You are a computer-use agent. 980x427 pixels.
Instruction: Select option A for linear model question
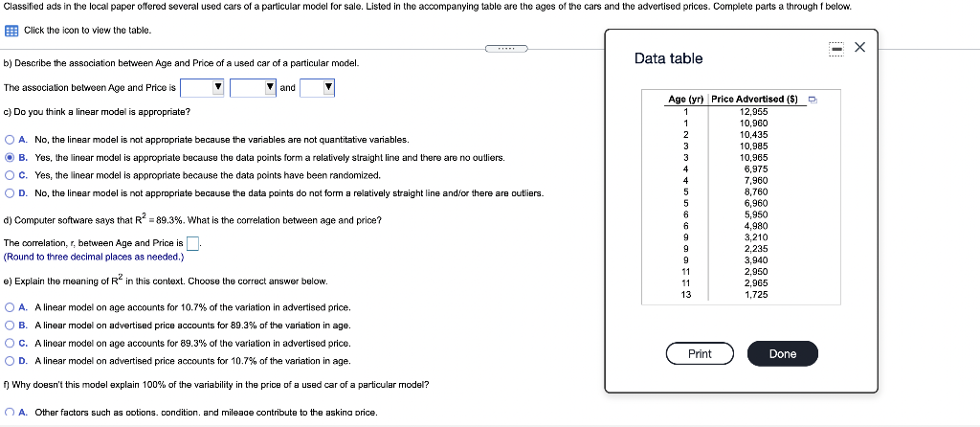pos(10,140)
